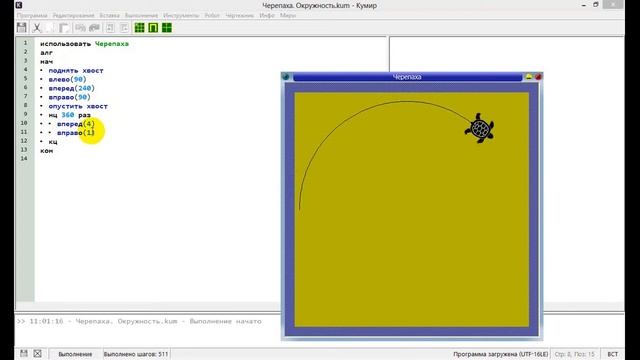The height and width of the screenshot is (360, 640).
Task: Click the 'опустить хвост' code line
Action: click(78, 106)
